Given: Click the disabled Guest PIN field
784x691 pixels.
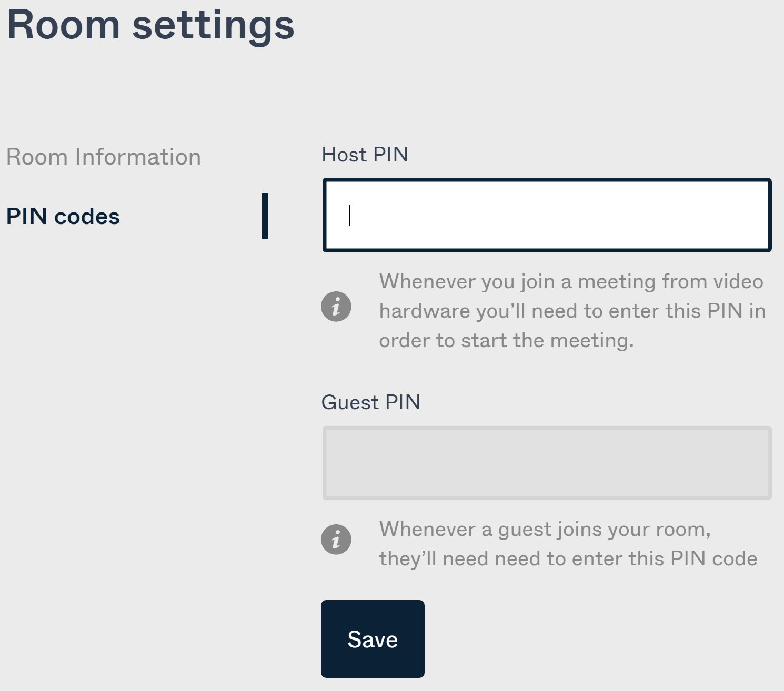Looking at the screenshot, I should (x=547, y=463).
